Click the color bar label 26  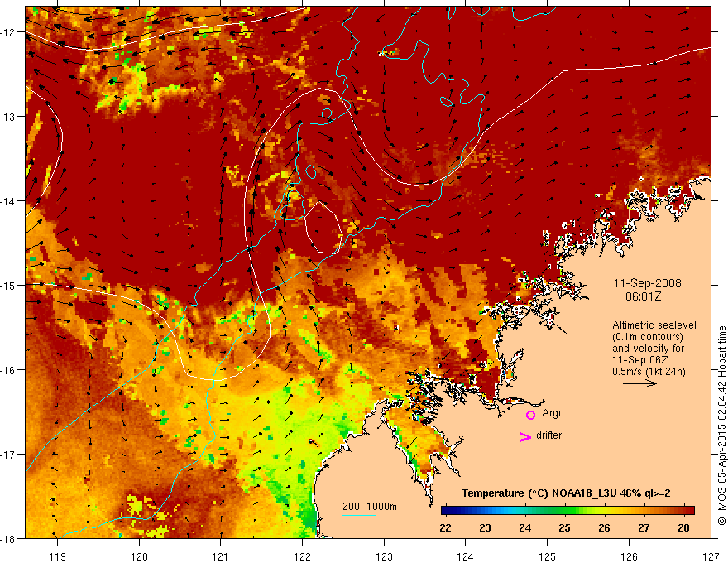coord(604,527)
